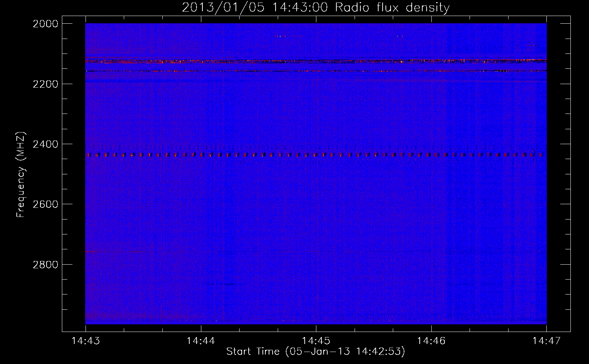Select the 2600 frequency tick label
The width and height of the screenshot is (589, 364).
coord(46,204)
